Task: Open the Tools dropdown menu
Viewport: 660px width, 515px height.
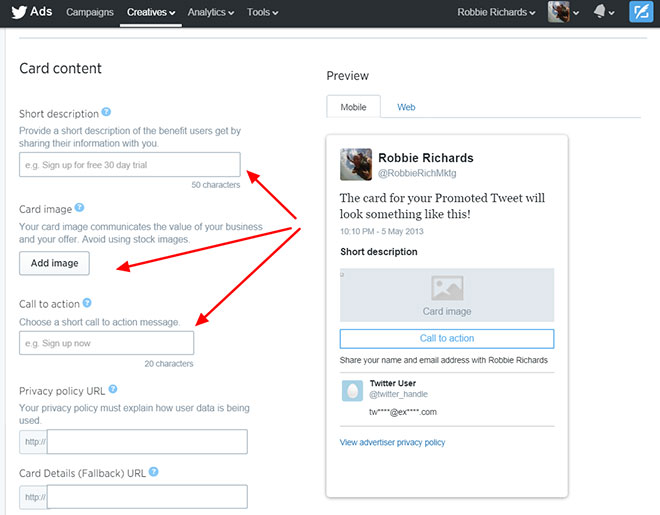Action: click(262, 13)
